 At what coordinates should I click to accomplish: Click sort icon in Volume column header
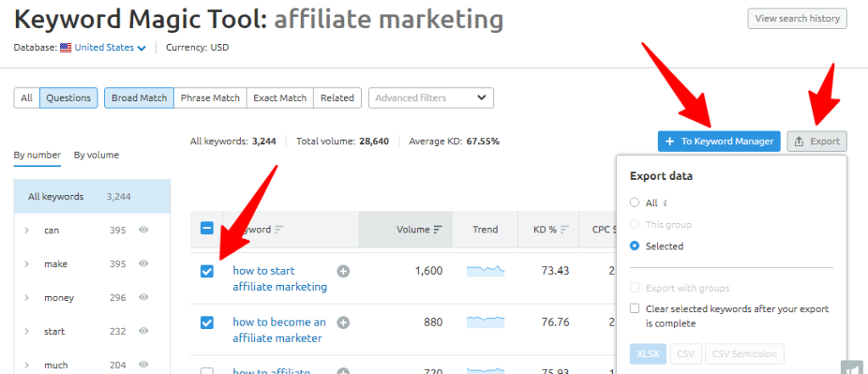pyautogui.click(x=438, y=230)
